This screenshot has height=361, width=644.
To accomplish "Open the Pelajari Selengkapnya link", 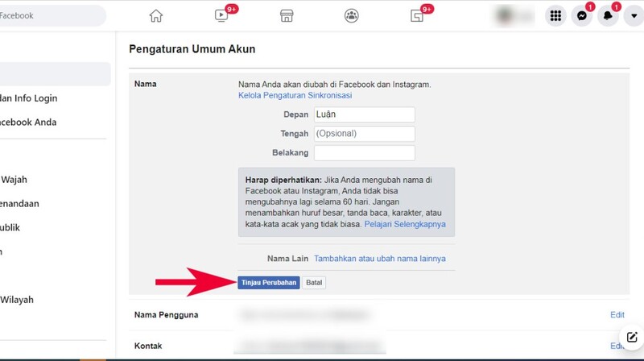I will 405,224.
